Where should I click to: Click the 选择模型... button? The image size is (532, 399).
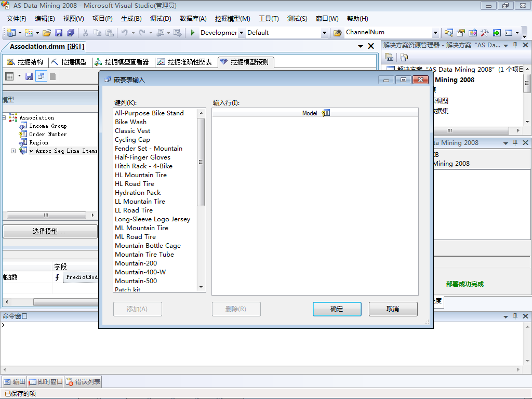click(50, 231)
